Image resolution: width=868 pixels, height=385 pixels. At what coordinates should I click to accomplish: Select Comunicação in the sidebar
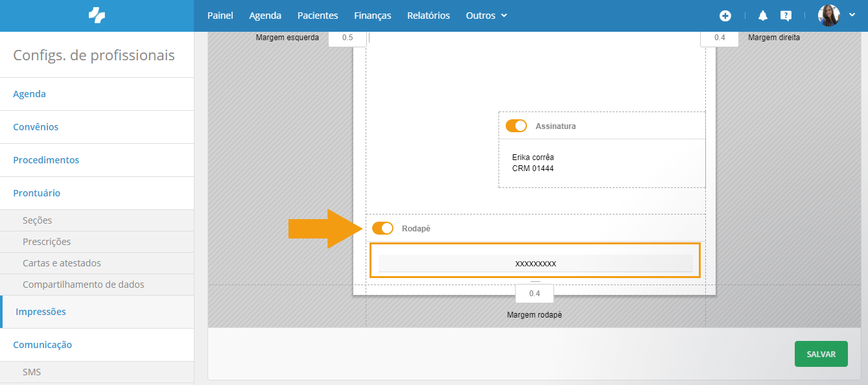tap(97, 345)
